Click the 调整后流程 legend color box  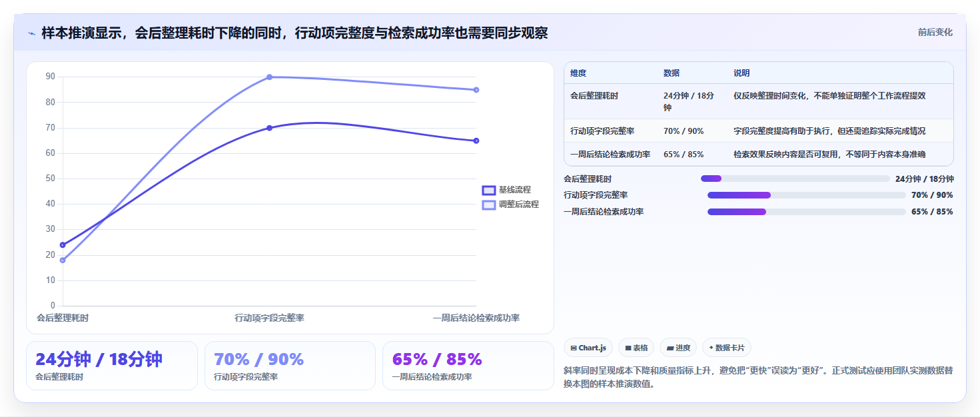click(489, 205)
